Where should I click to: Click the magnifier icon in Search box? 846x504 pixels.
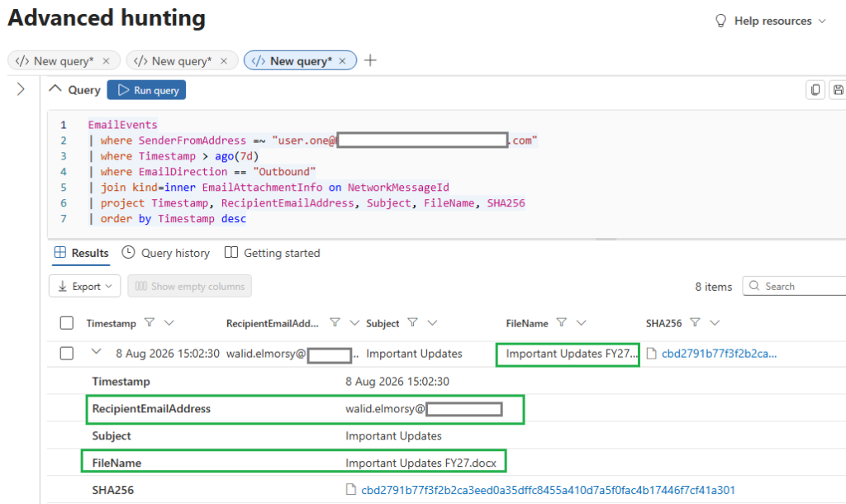(x=754, y=285)
